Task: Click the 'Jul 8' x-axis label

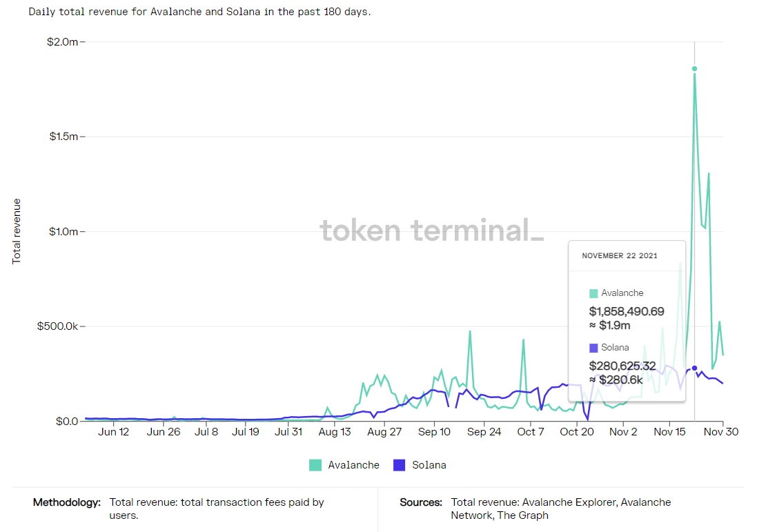Action: [206, 431]
